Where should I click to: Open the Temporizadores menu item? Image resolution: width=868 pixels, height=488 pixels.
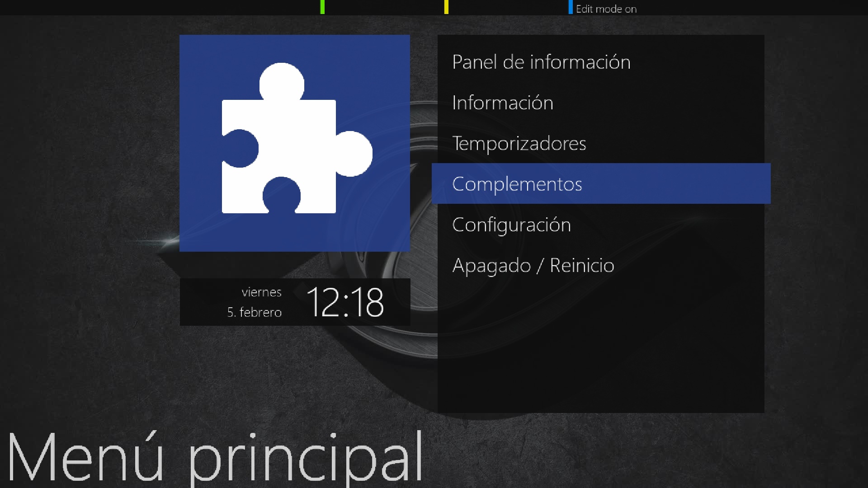519,143
